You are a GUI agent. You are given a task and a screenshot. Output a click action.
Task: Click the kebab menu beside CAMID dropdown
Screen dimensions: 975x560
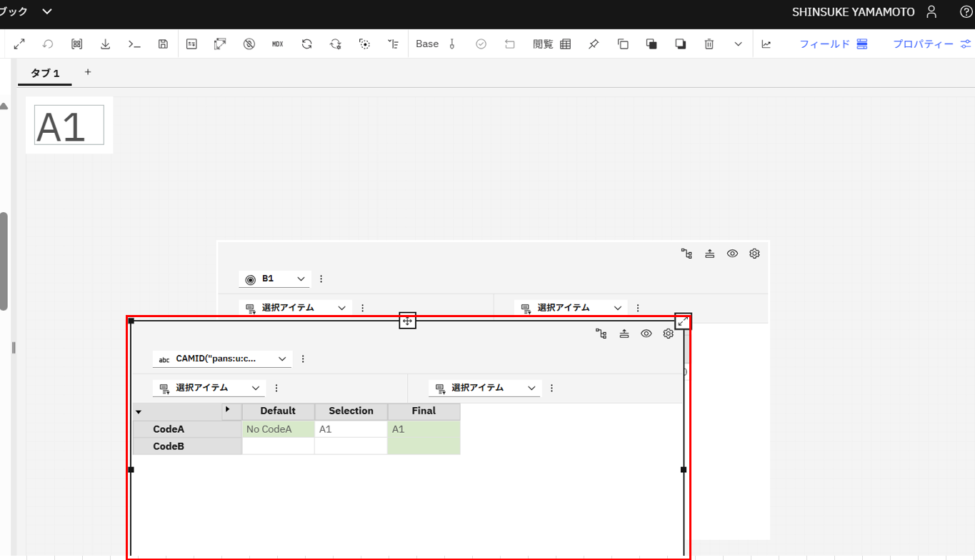point(303,359)
